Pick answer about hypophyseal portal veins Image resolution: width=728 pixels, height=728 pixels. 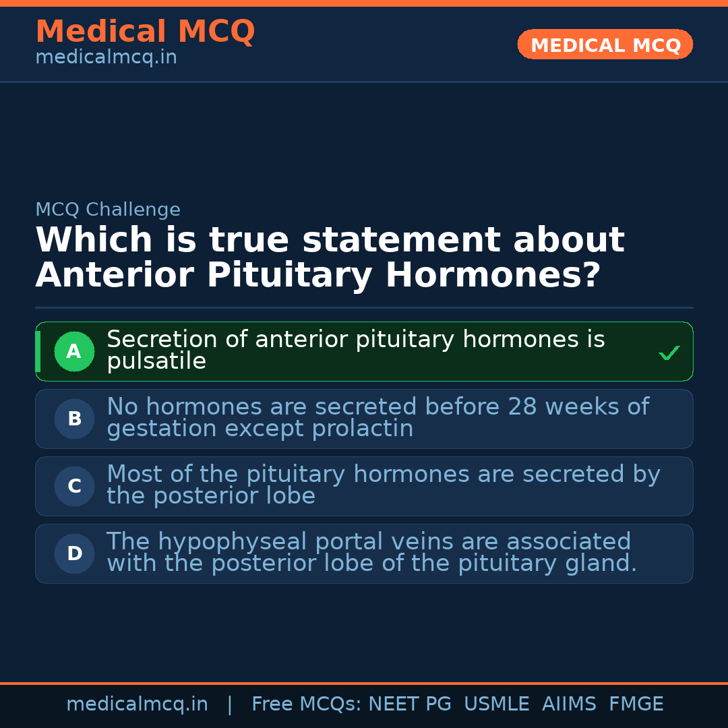tap(371, 553)
